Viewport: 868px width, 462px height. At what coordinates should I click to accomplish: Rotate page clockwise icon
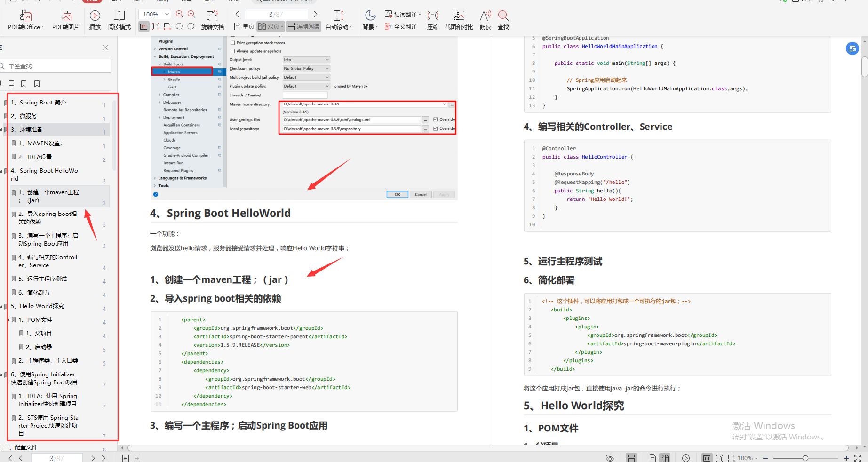pos(191,27)
